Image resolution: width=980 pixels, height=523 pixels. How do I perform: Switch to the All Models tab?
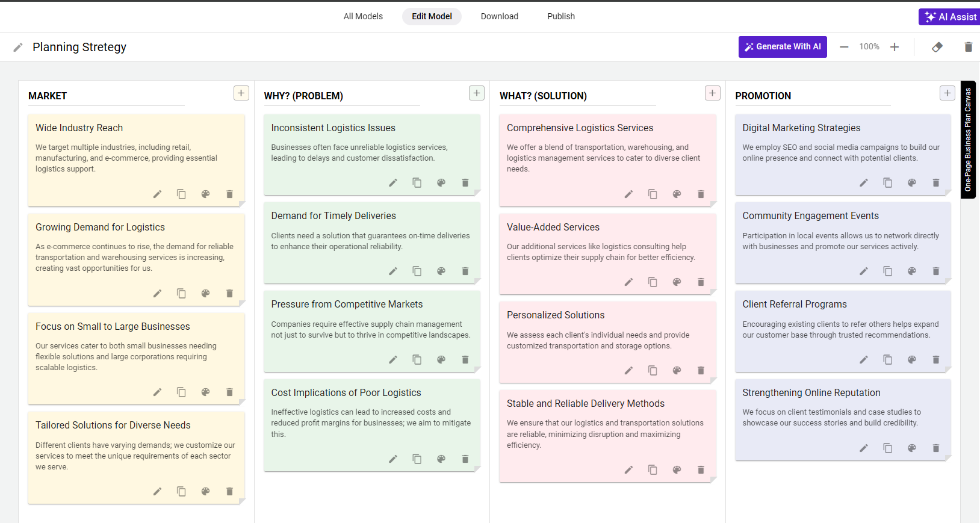coord(363,16)
